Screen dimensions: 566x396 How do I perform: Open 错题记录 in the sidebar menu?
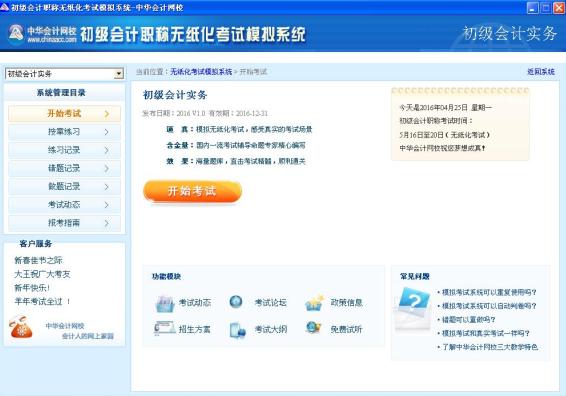click(64, 168)
